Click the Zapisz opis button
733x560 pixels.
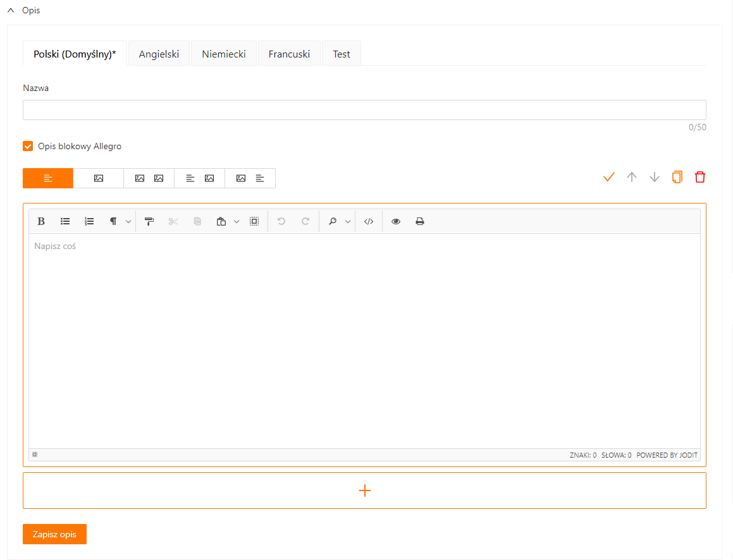[x=54, y=534]
